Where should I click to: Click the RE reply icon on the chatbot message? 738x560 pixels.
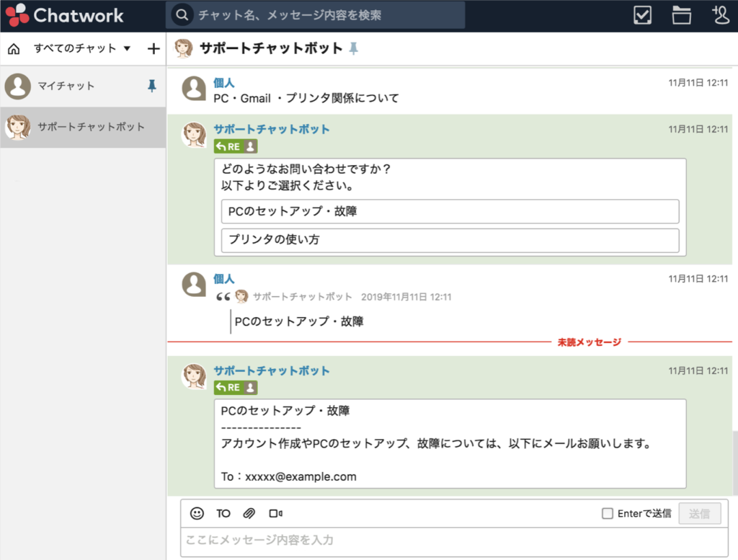click(x=229, y=146)
